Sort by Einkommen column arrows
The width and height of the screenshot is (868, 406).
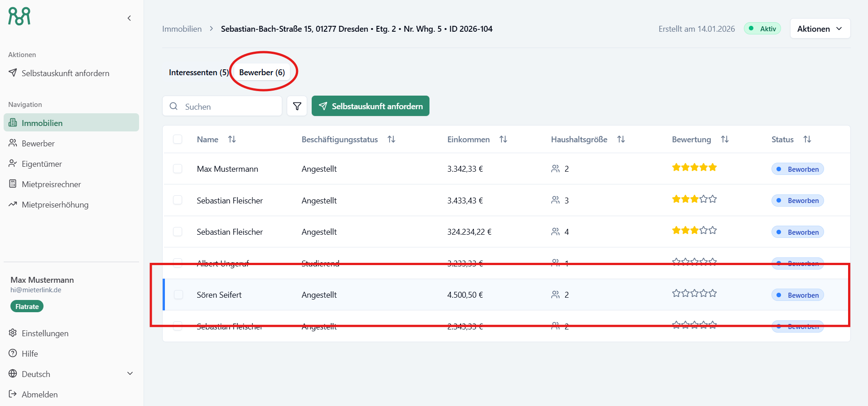pyautogui.click(x=503, y=140)
